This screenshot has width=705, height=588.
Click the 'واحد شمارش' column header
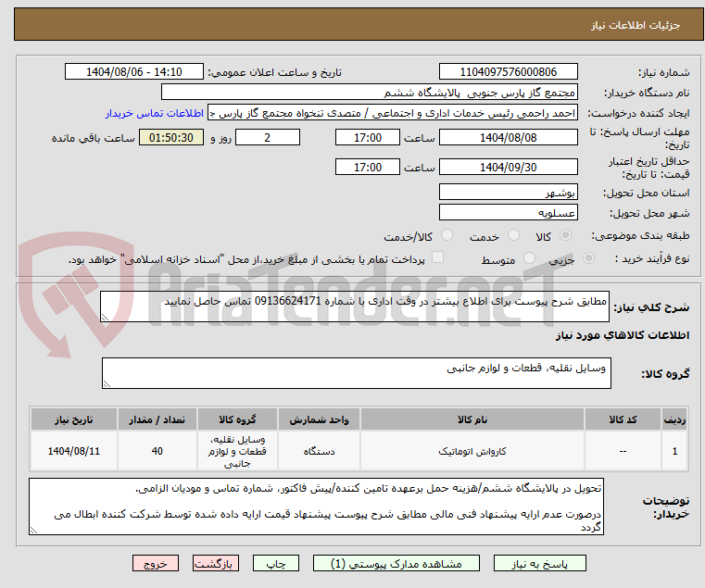319,419
